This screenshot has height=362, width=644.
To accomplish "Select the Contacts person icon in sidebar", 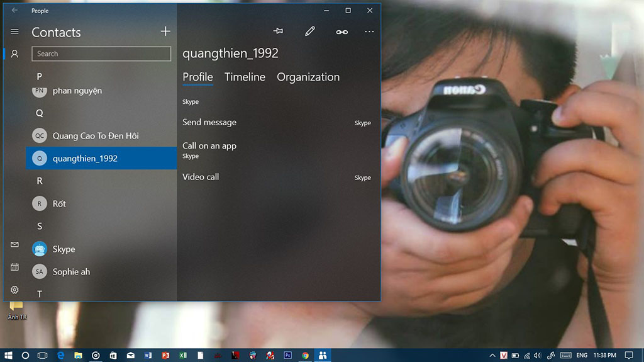I will coord(15,54).
